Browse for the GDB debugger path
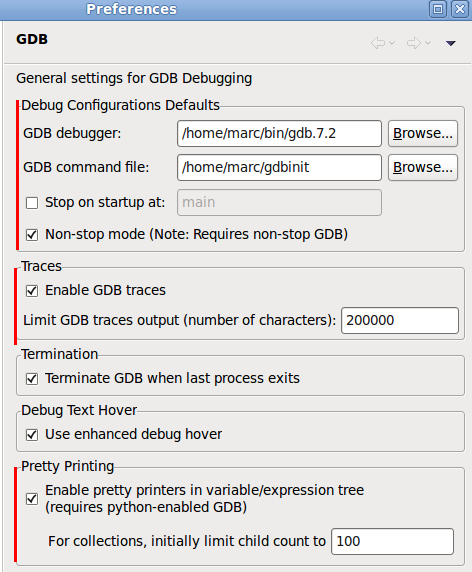 click(423, 134)
